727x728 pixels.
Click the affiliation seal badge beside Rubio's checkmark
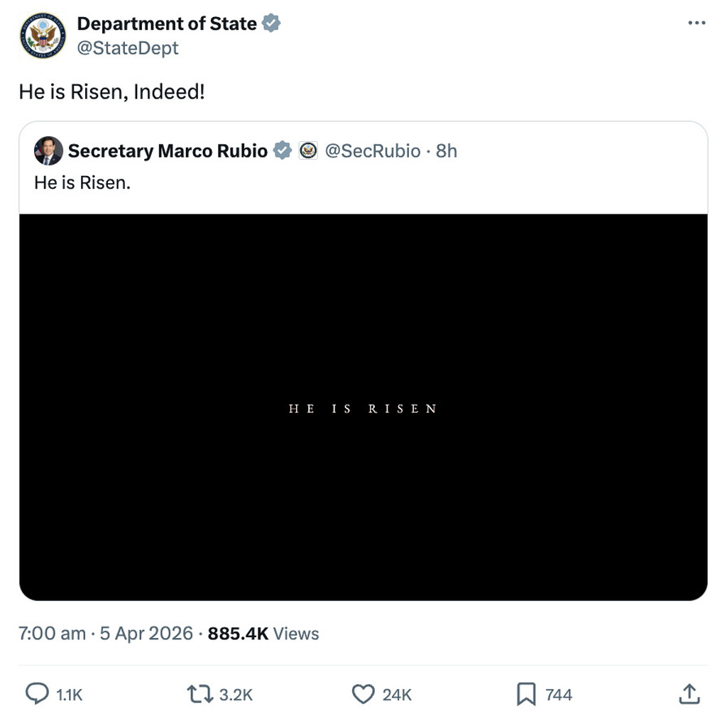(307, 150)
